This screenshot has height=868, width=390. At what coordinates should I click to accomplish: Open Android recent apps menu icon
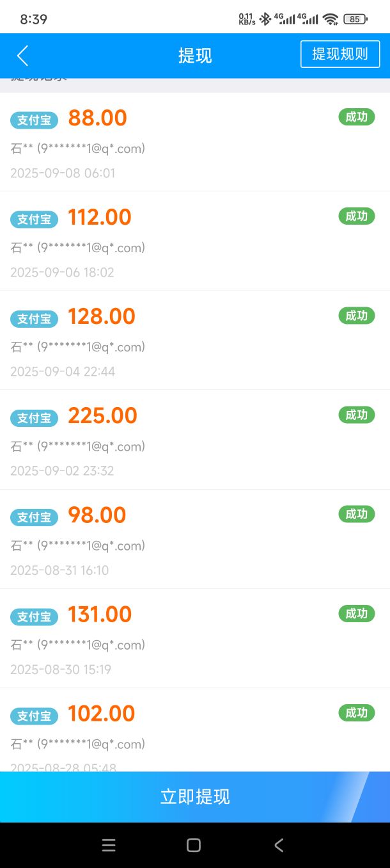[109, 845]
